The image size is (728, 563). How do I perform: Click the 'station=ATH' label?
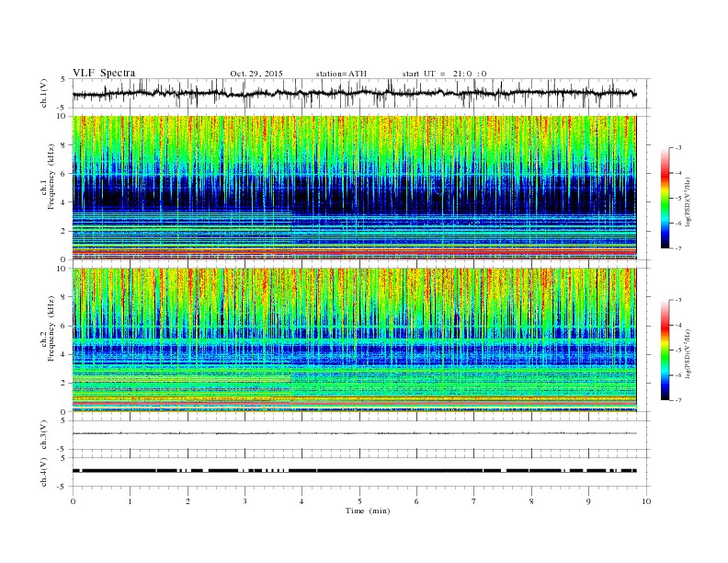[341, 74]
